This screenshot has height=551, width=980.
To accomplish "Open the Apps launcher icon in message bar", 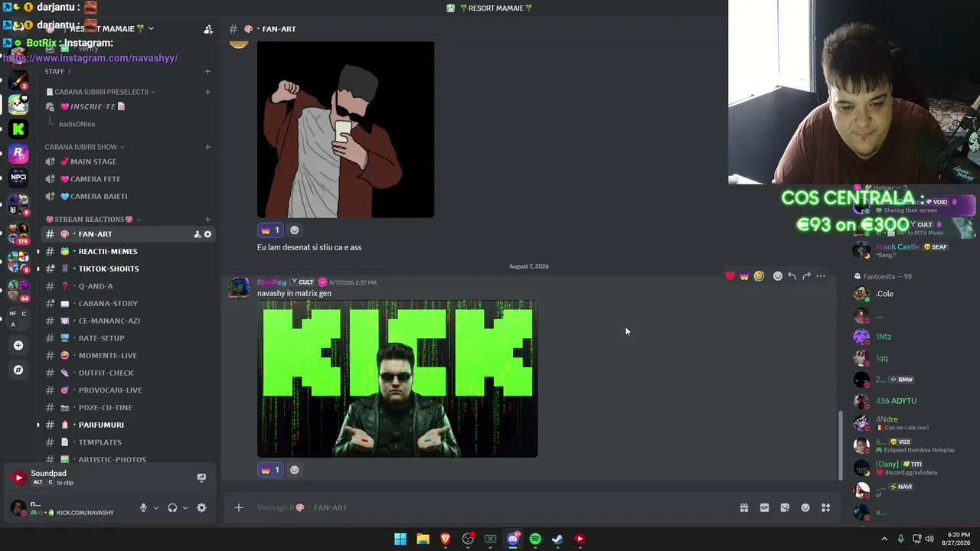I will pos(825,507).
